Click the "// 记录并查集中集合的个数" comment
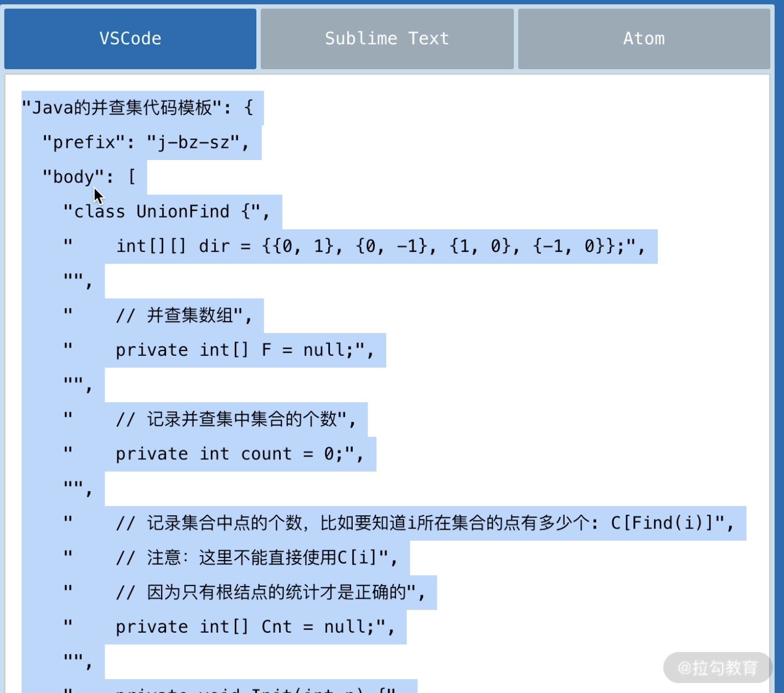Screen dimensions: 784x693 coord(210,420)
